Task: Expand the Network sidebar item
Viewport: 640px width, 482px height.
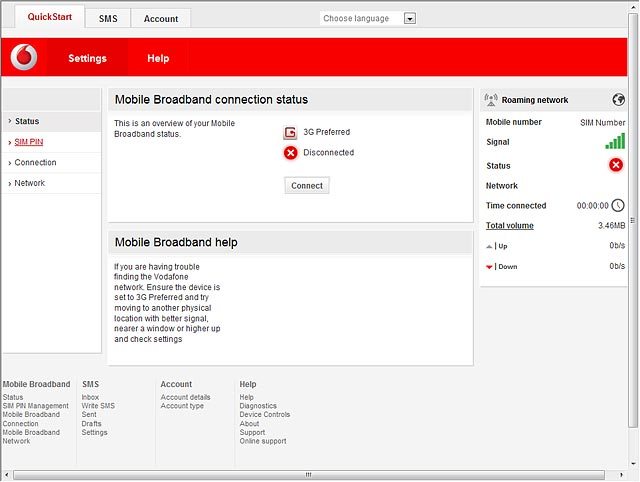Action: click(x=51, y=183)
